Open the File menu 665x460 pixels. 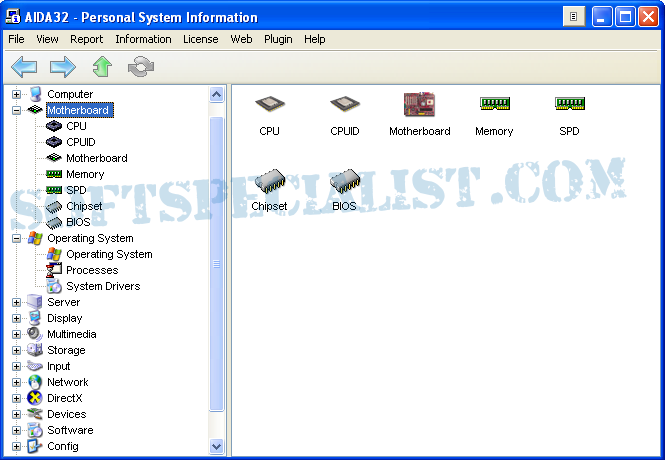pyautogui.click(x=16, y=39)
